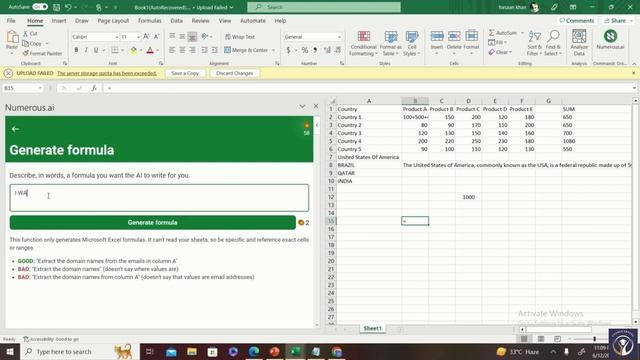Click the Excel search box

(x=324, y=7)
